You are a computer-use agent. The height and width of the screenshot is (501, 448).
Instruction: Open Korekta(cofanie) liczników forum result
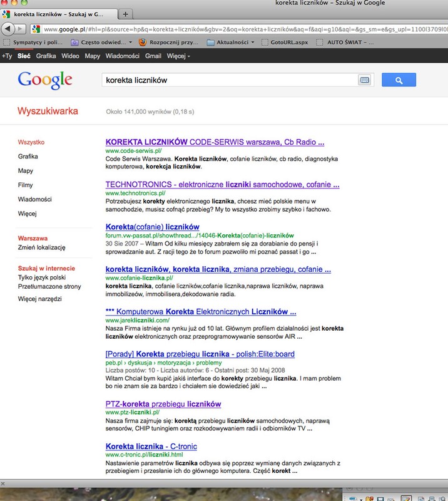coord(152,227)
